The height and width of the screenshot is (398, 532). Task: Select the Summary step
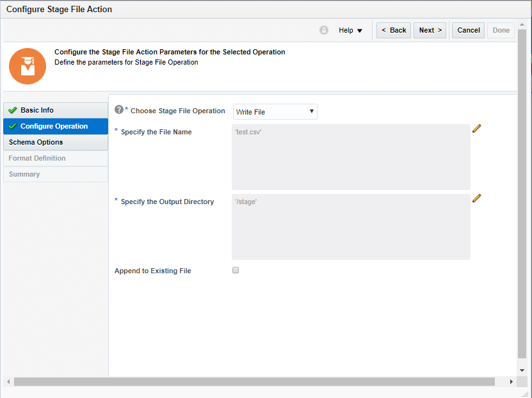pyautogui.click(x=56, y=174)
